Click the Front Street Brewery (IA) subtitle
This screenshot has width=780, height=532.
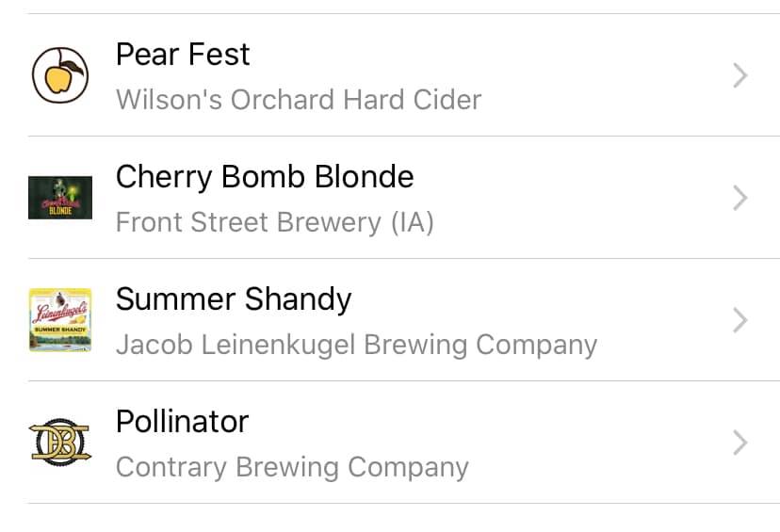pos(274,222)
